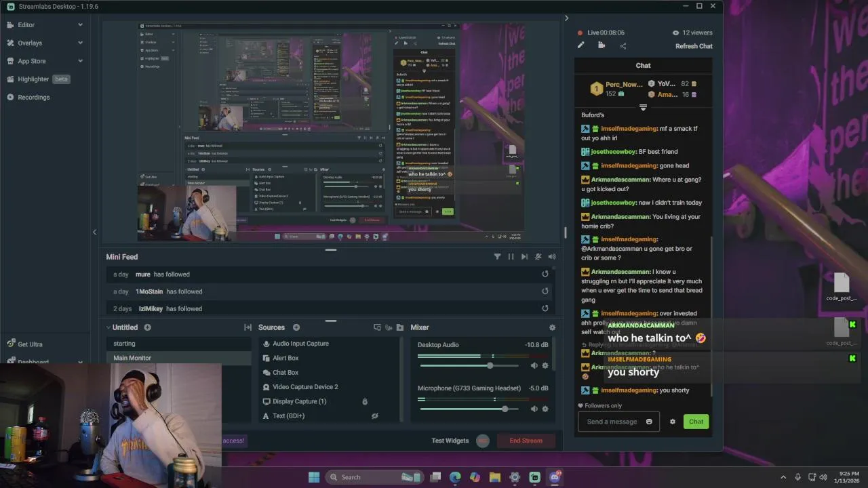Click the share stream icon
This screenshot has width=868, height=488.
pos(623,45)
